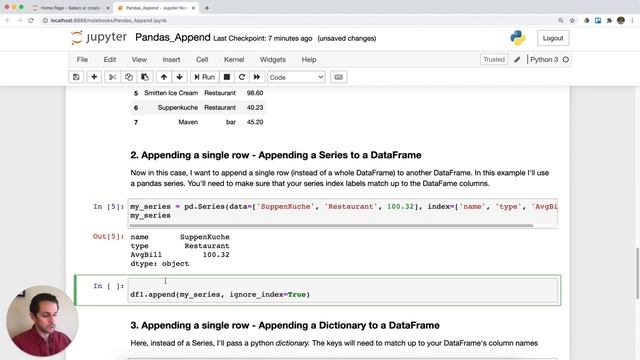Click the Jupyter logo
The width and height of the screenshot is (640, 360).
tap(99, 38)
